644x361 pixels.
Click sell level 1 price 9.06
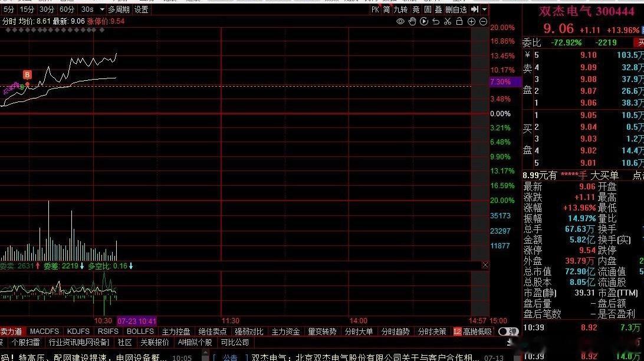tap(588, 103)
